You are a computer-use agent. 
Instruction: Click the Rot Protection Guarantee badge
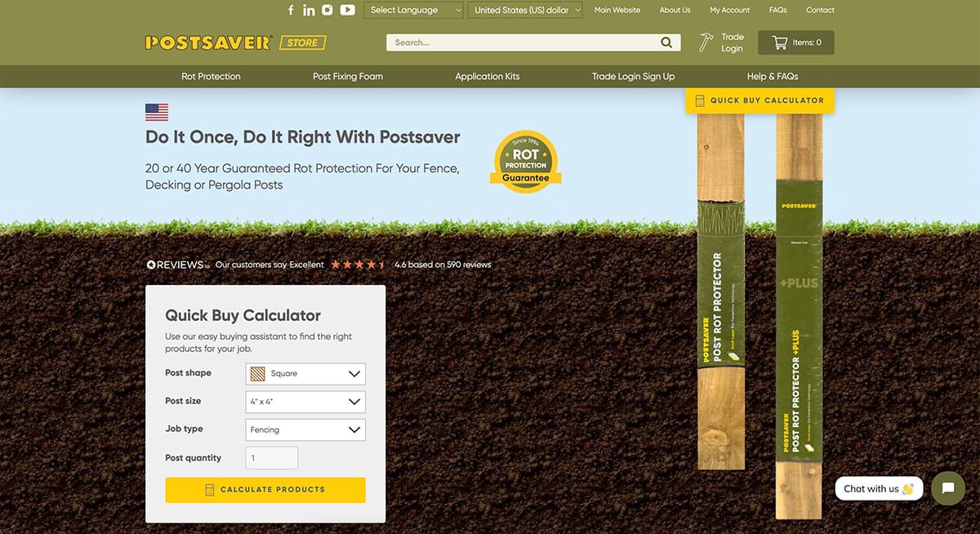click(526, 160)
